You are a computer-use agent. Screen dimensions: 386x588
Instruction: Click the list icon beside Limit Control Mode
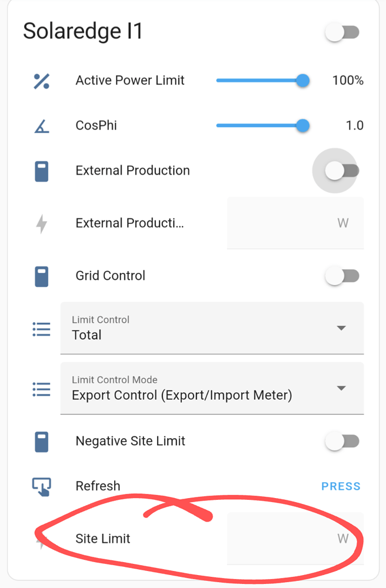coord(41,389)
